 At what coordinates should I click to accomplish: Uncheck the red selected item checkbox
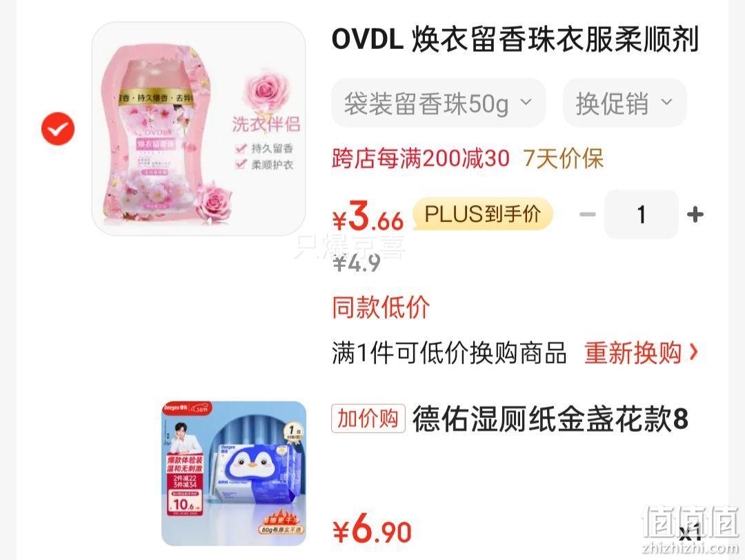point(58,128)
